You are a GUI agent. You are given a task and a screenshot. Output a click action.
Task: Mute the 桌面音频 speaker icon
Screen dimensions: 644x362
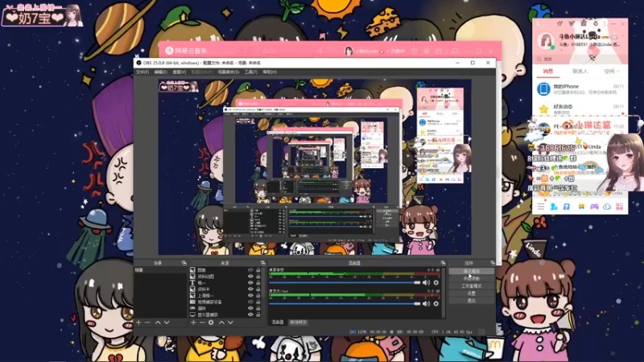pyautogui.click(x=427, y=282)
